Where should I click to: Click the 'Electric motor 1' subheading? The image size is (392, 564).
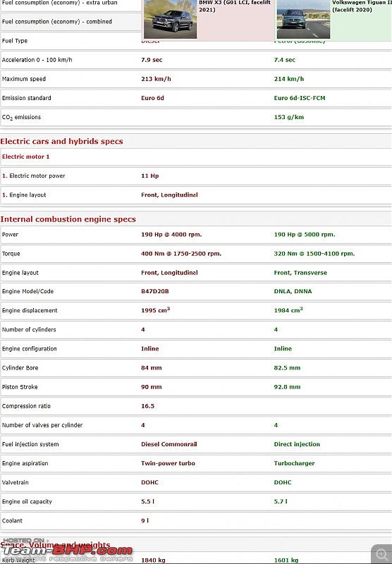pos(26,157)
